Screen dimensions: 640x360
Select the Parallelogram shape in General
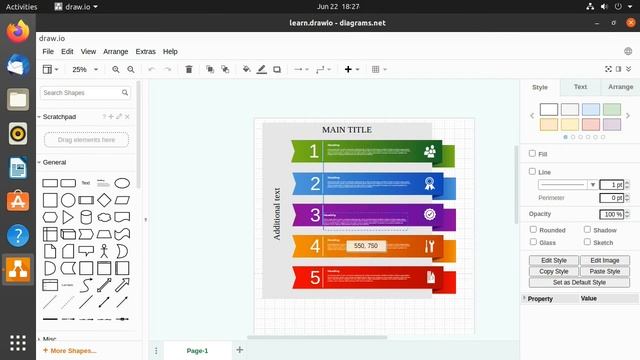click(x=122, y=200)
